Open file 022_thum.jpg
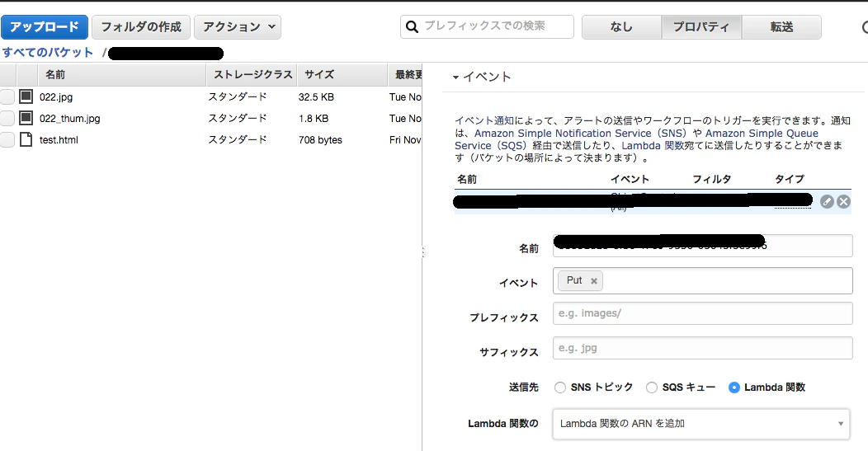Screen dimensions: 868x451 pos(70,119)
